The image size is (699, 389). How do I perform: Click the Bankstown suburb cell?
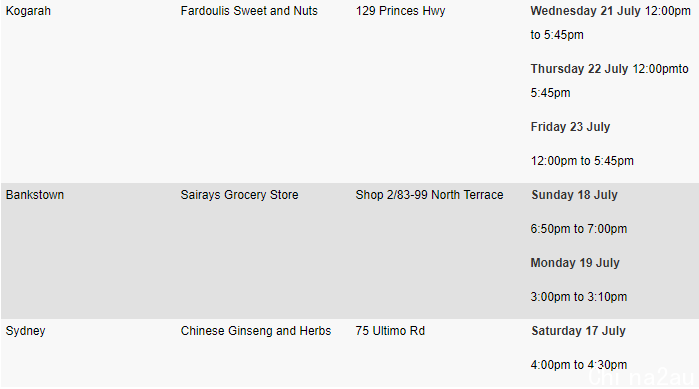coord(35,195)
